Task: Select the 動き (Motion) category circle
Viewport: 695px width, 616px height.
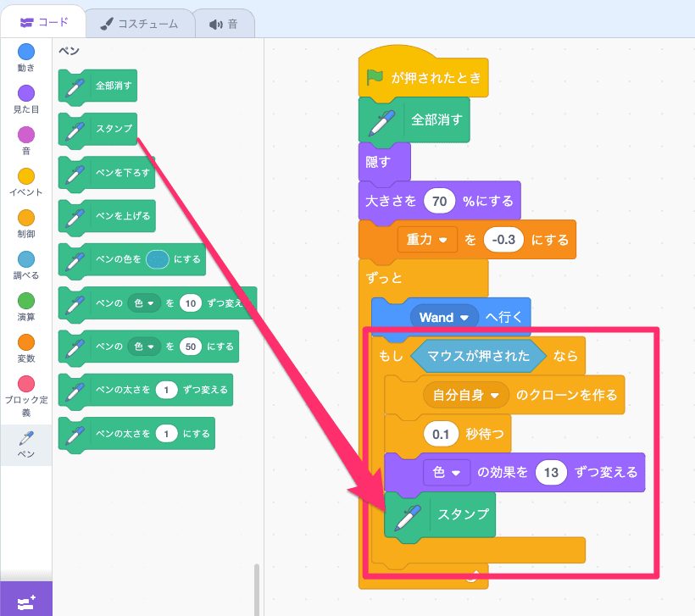Action: click(26, 53)
